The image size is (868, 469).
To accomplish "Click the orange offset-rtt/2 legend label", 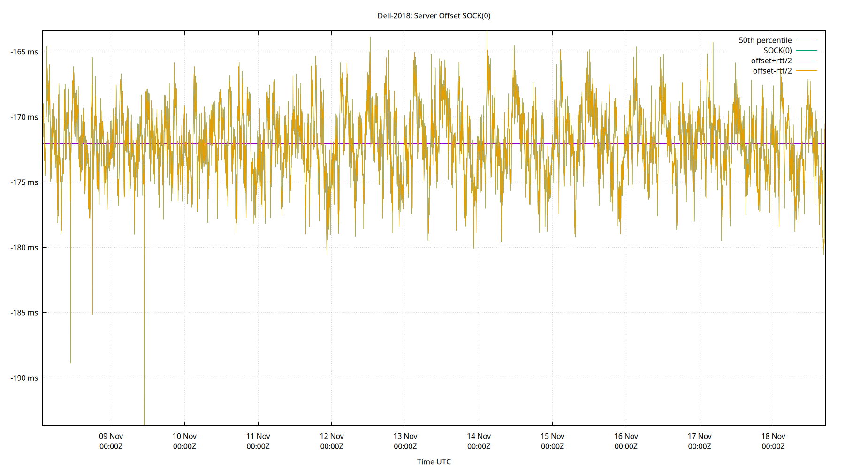I will tap(772, 71).
